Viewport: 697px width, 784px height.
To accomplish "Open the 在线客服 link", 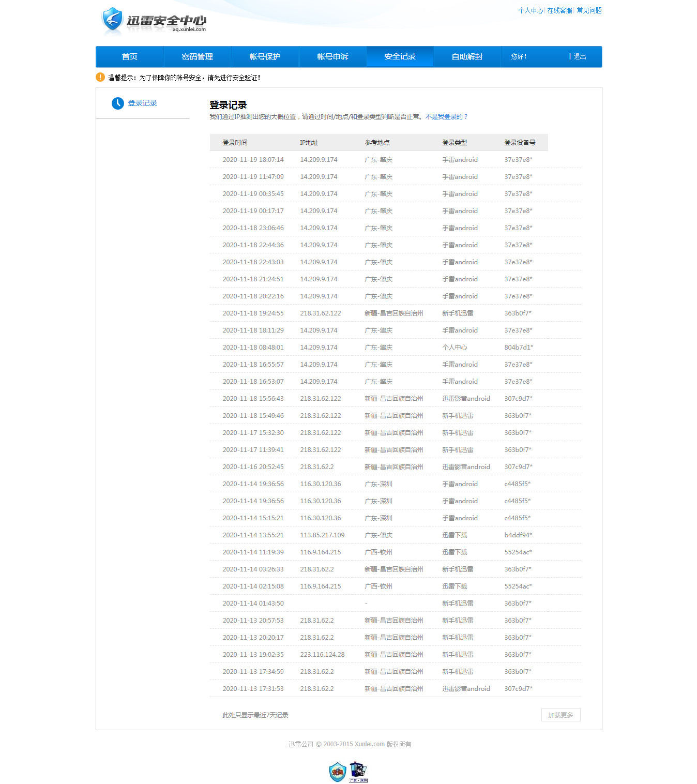I will [x=559, y=10].
